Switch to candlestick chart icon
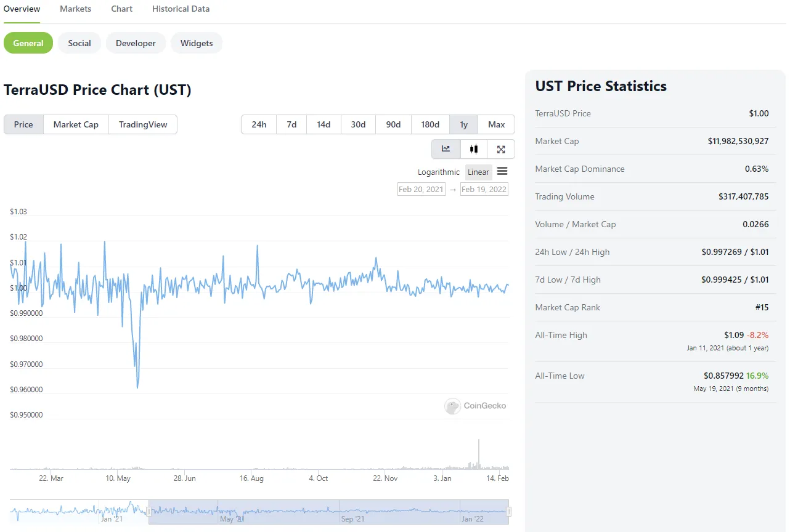Image resolution: width=790 pixels, height=532 pixels. (474, 149)
